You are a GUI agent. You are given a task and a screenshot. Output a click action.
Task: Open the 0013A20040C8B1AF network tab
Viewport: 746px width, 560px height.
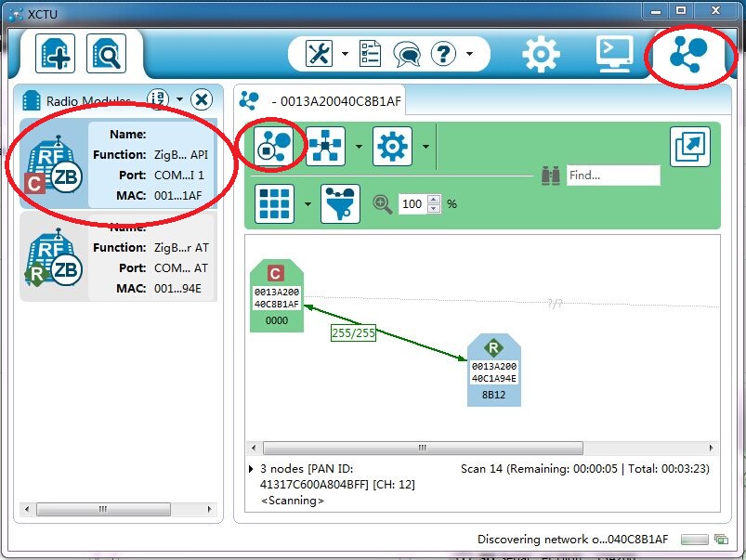[321, 101]
